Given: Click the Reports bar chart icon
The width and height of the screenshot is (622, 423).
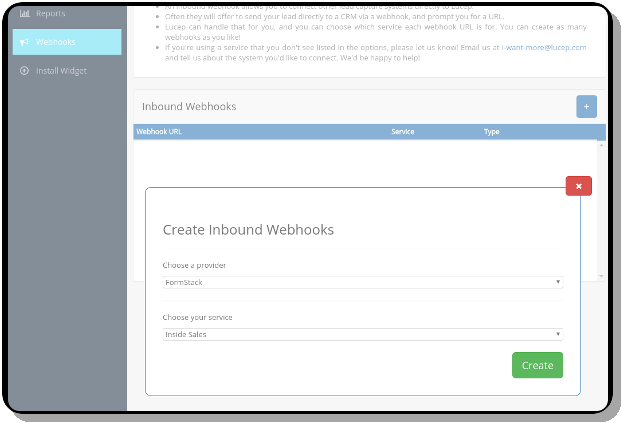Looking at the screenshot, I should click(x=25, y=13).
